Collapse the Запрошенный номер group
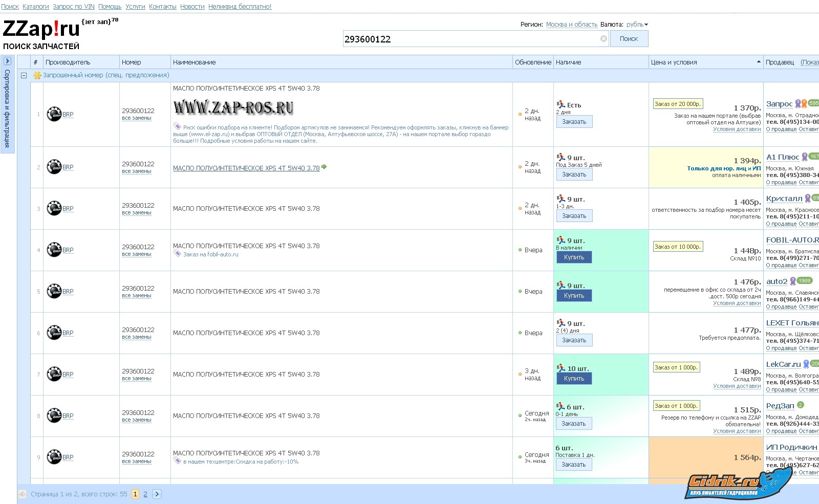The height and width of the screenshot is (504, 819). [24, 75]
